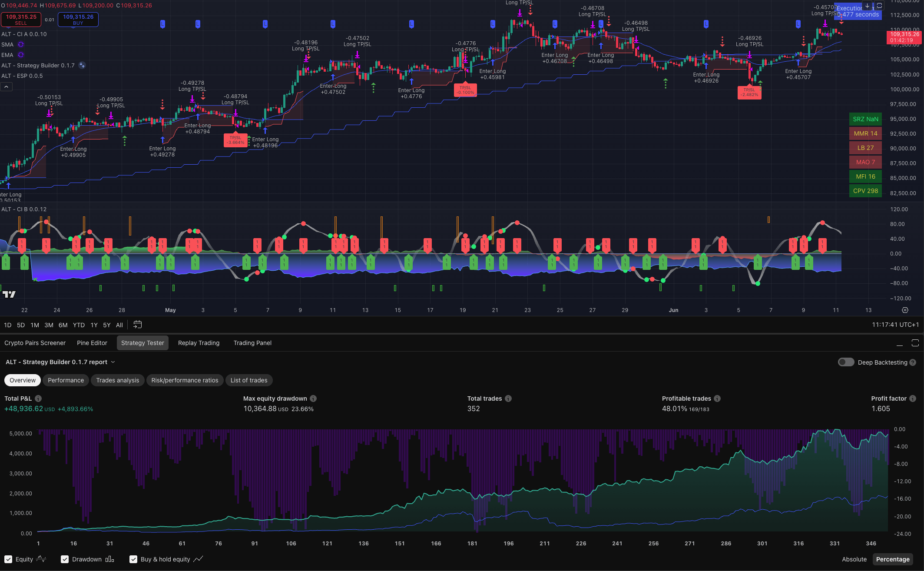Click the Profit factor info icon
The width and height of the screenshot is (924, 571).
point(913,398)
